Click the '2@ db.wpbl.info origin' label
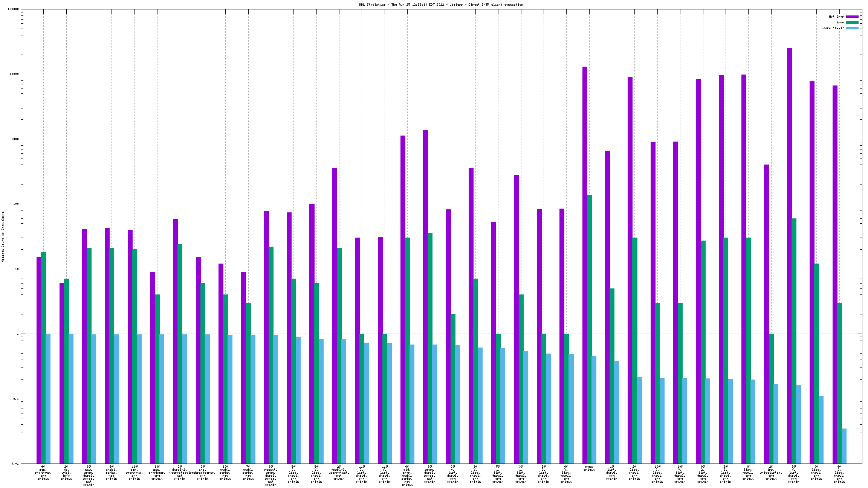Screen dimensions: 868x488 66,473
